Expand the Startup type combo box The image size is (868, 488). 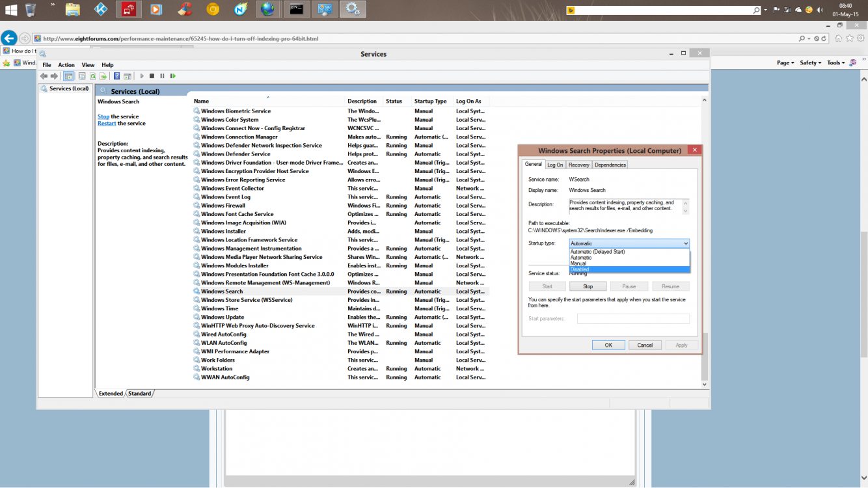point(629,243)
